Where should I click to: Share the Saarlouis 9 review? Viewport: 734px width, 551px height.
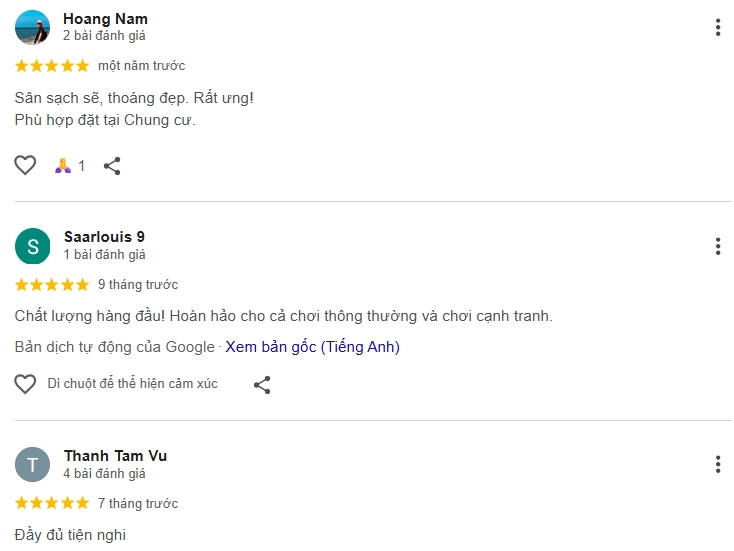(262, 384)
